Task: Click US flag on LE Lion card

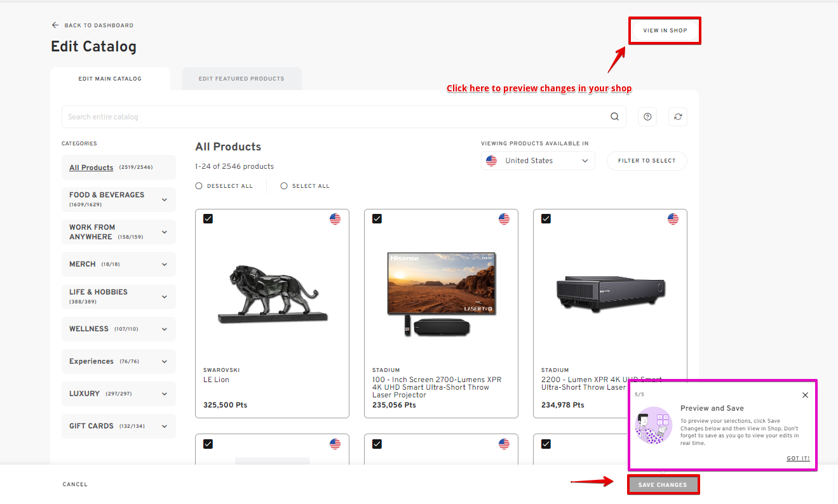Action: (x=335, y=219)
